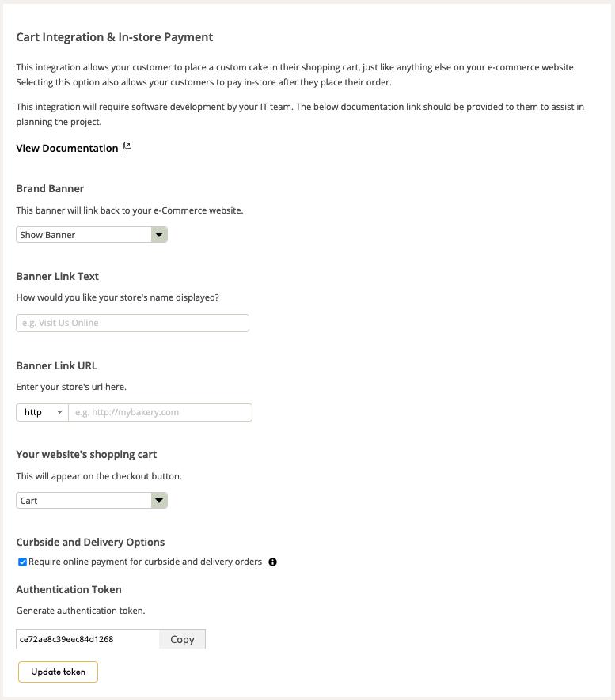Click the info icon after curbside payment option
615x700 pixels.
click(272, 562)
